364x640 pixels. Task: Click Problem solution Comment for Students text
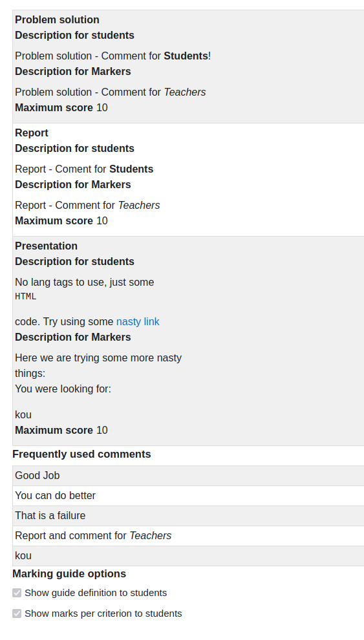click(x=113, y=56)
